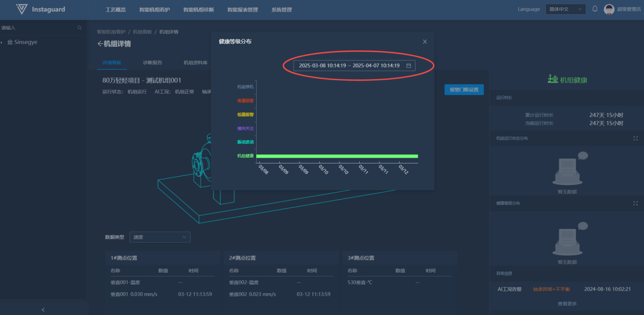This screenshot has height=315, width=644.
Task: Click the user avatar icon
Action: [x=609, y=9]
